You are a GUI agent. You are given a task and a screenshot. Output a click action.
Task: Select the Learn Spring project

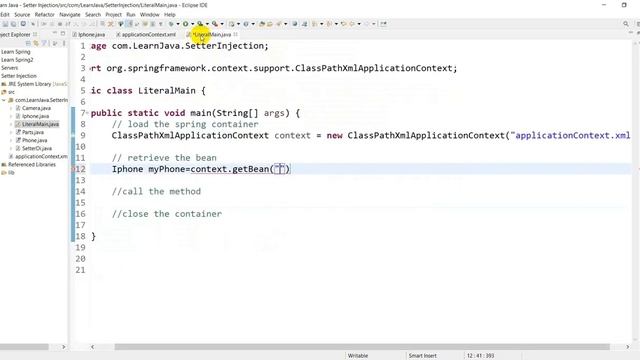[x=16, y=52]
